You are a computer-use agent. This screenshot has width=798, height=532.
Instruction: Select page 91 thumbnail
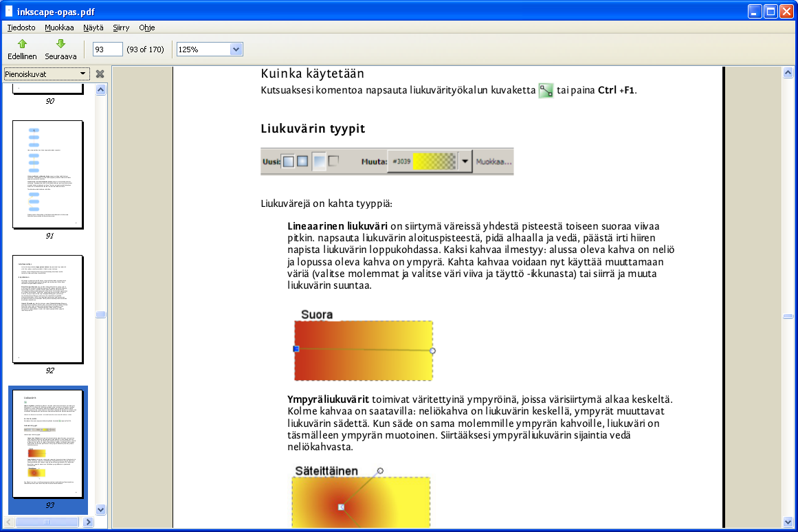tap(48, 175)
